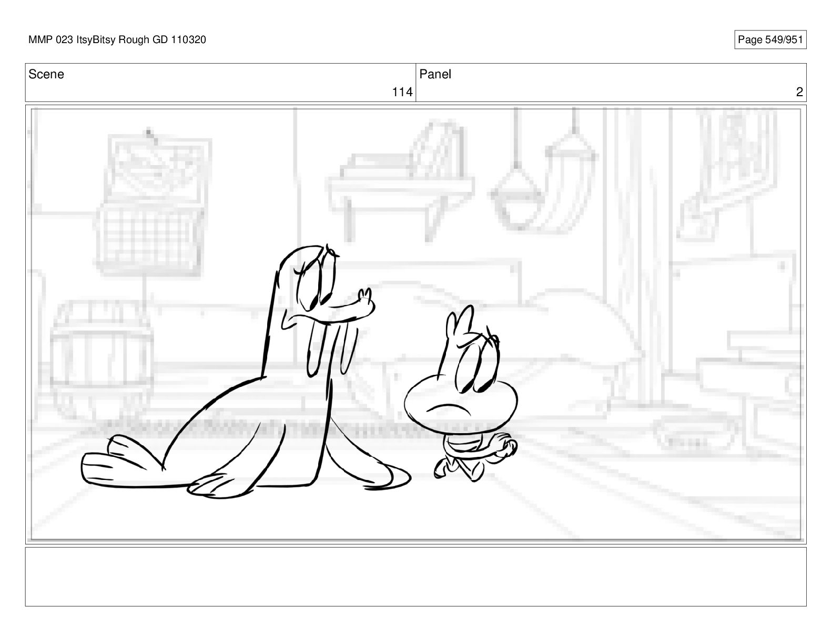Select the storyboard panel drawing

click(415, 324)
